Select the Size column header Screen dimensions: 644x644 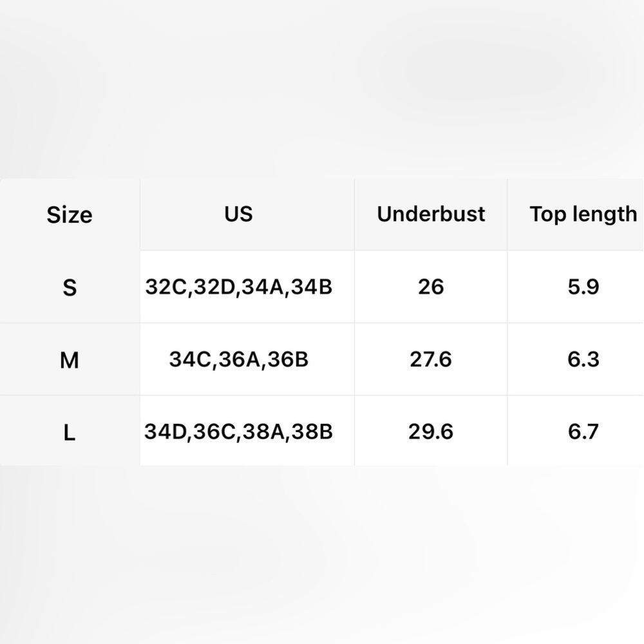coord(70,215)
